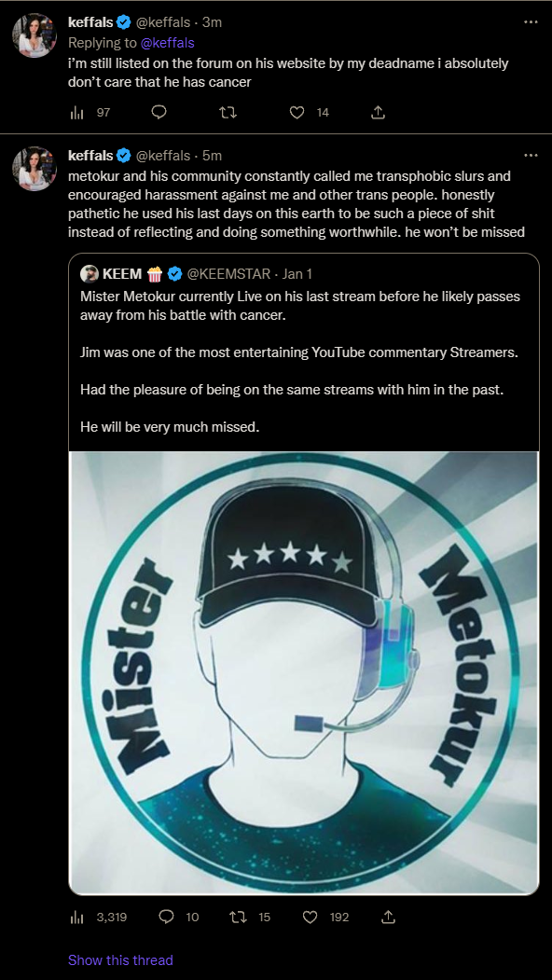The height and width of the screenshot is (980, 552).
Task: Open more options on the first tweet
Action: (x=531, y=21)
